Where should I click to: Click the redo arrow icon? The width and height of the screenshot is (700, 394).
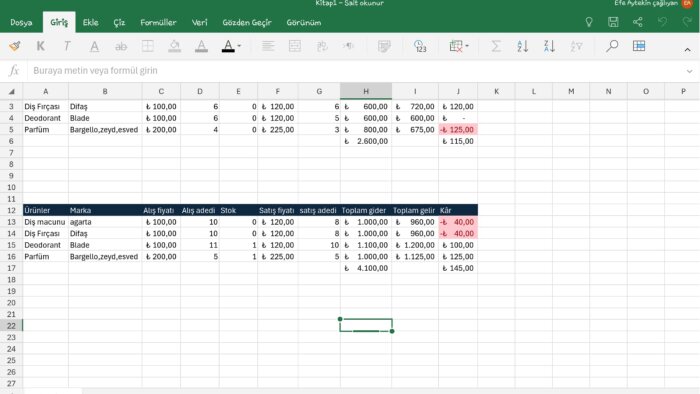[687, 22]
